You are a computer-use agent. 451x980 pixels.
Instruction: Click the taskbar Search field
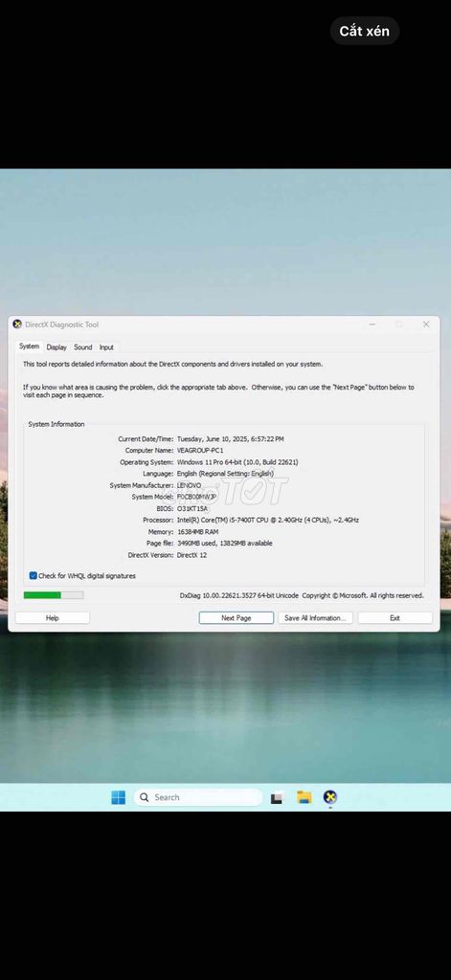point(197,797)
